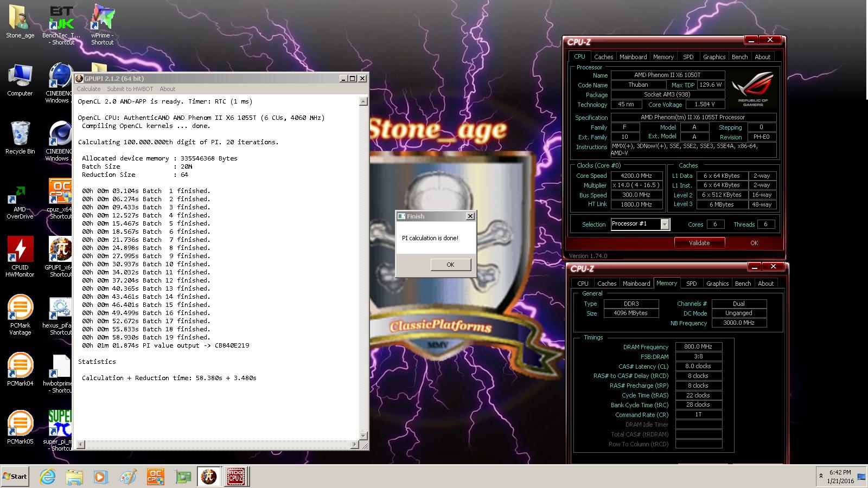Launch PCMark05 desktop icon
The height and width of the screenshot is (488, 868).
click(20, 428)
